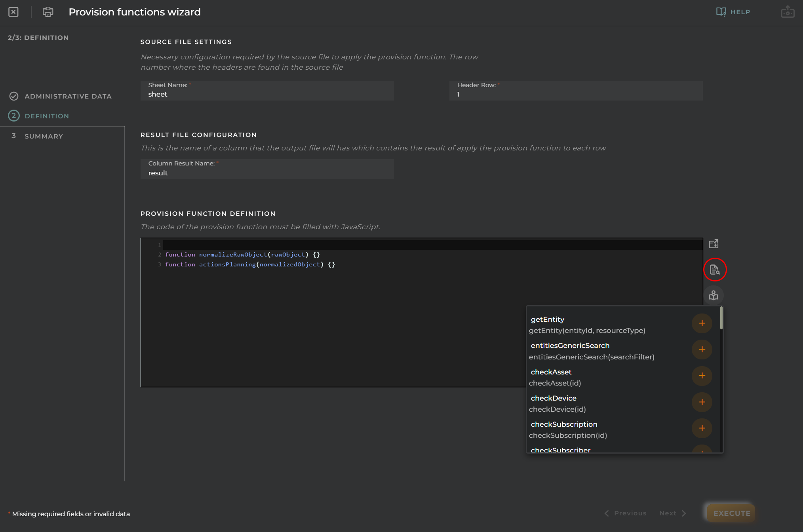Image resolution: width=803 pixels, height=532 pixels.
Task: Click the print icon in header
Action: coord(48,12)
